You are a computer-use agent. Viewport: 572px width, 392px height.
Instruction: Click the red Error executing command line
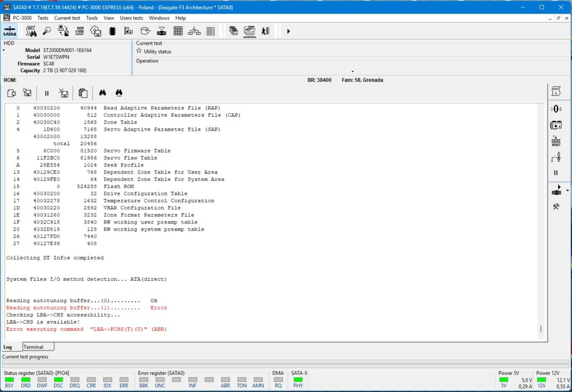(x=86, y=329)
